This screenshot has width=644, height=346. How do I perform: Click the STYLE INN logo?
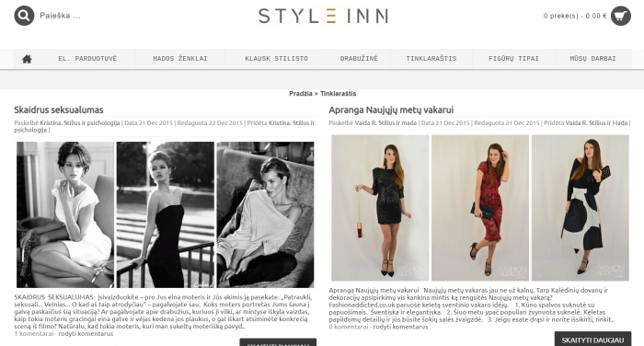(x=323, y=16)
